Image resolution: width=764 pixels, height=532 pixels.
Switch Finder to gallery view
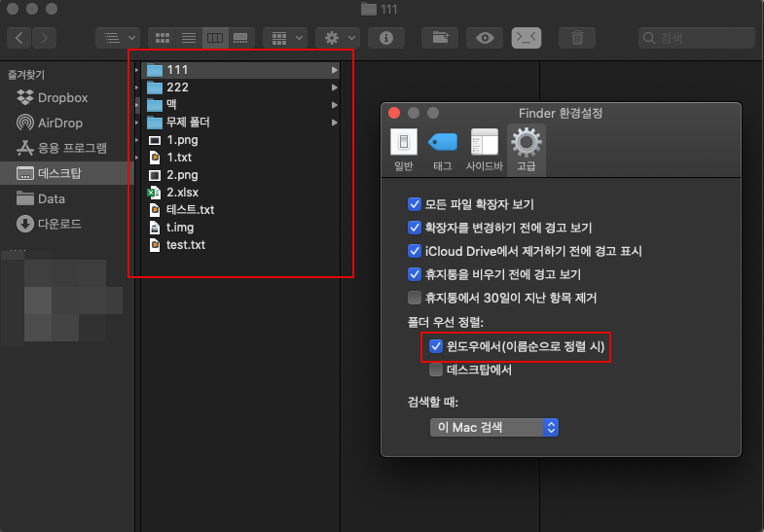[x=240, y=38]
